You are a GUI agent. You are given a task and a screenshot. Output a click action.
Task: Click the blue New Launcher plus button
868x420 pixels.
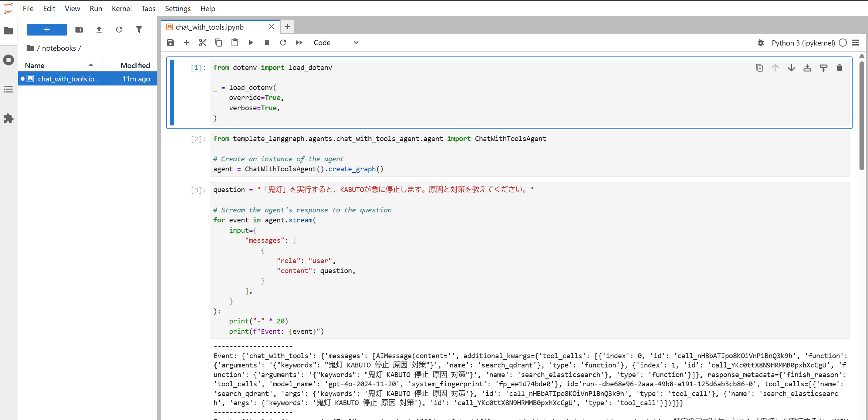47,30
